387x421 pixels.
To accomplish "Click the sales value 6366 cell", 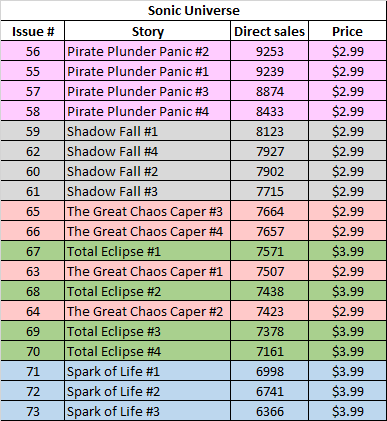I will click(x=269, y=411).
